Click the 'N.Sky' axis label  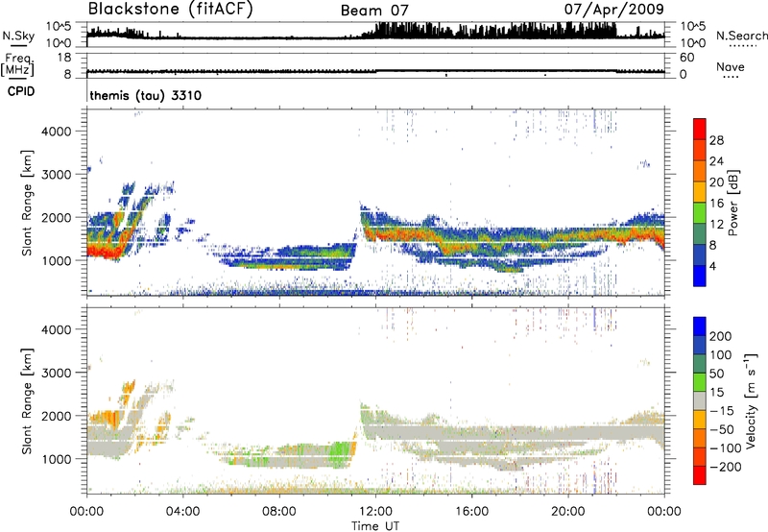pyautogui.click(x=18, y=36)
